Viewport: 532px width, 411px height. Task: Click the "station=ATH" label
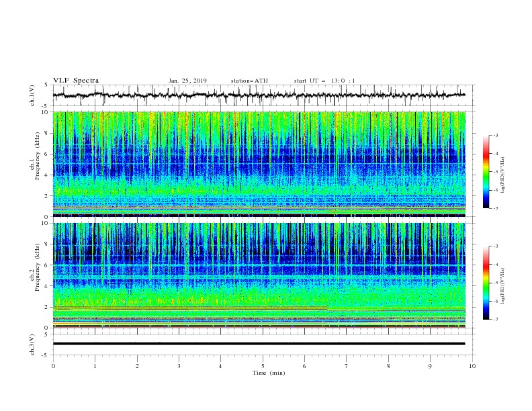tap(249, 81)
